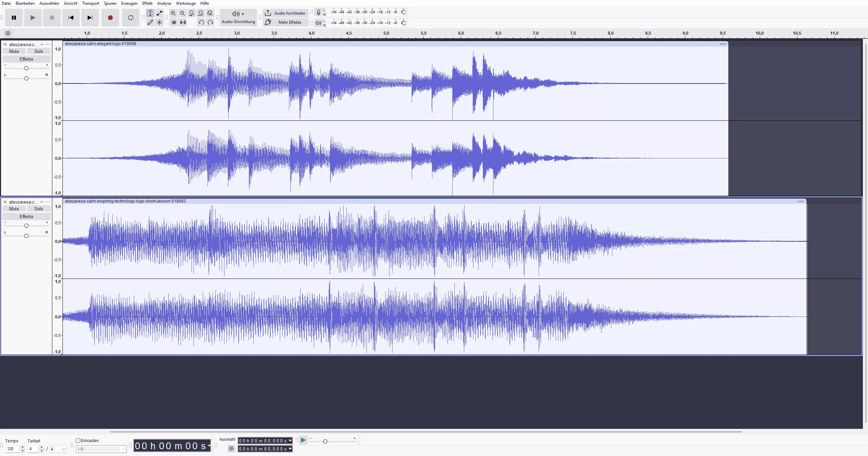Open the Transport menu
Image resolution: width=868 pixels, height=456 pixels.
[x=91, y=3]
